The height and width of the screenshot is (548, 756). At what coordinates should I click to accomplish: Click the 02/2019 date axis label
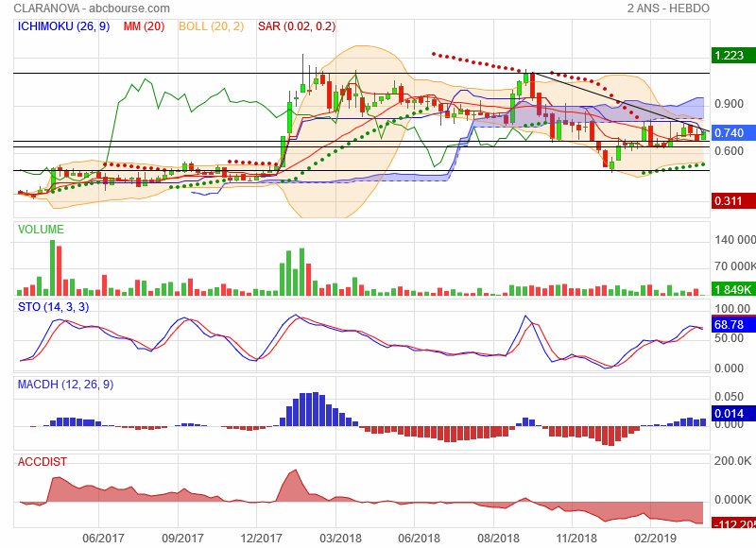click(x=655, y=539)
